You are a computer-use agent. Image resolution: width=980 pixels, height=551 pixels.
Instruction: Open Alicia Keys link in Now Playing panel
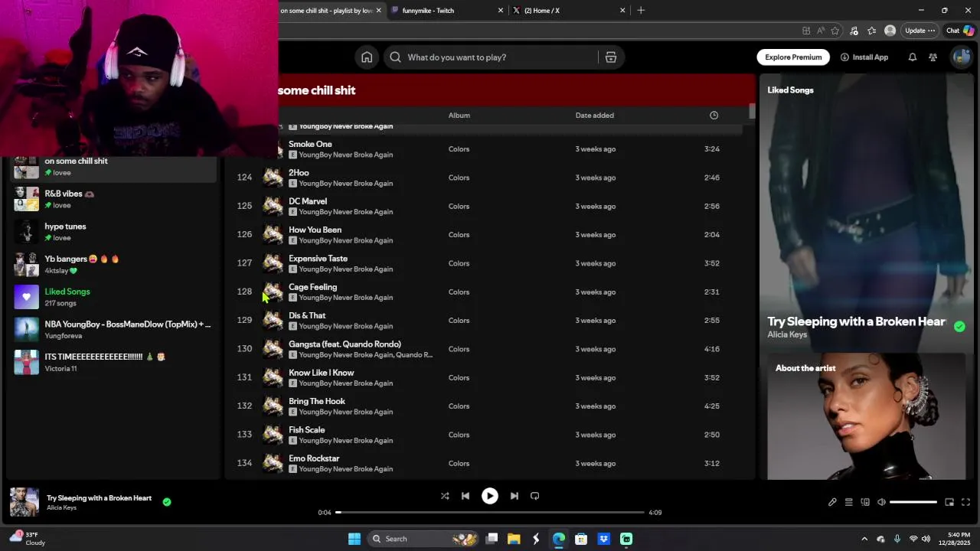(x=787, y=335)
